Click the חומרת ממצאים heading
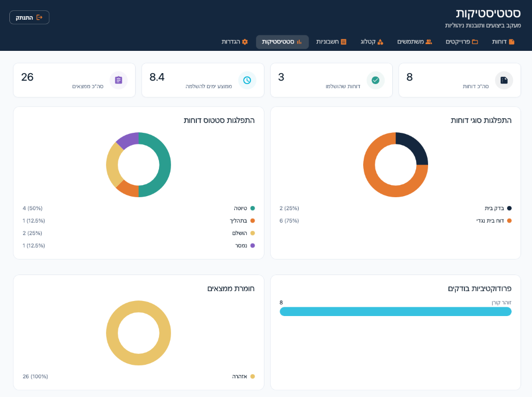This screenshot has width=532, height=397. point(231,289)
